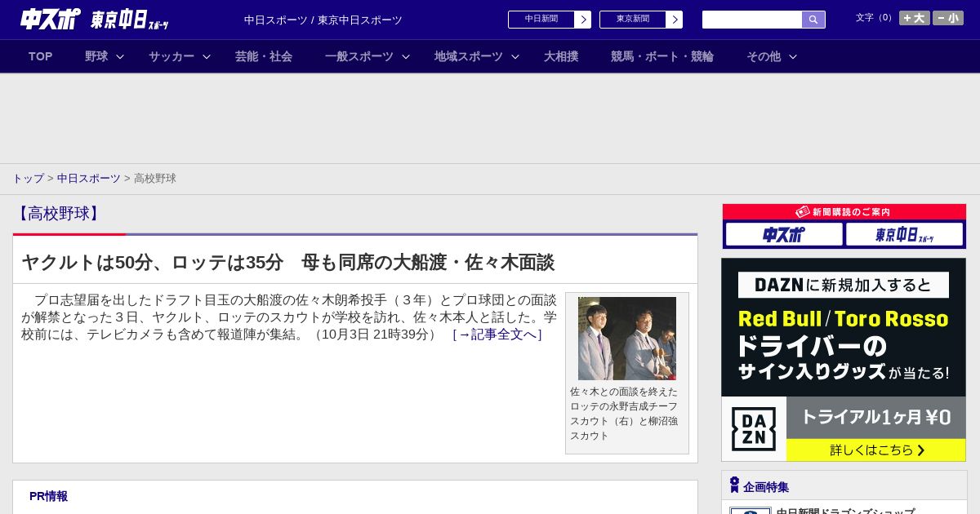The height and width of the screenshot is (514, 980).
Task: Click the 東京中日スポーツ logo in the header
Action: pos(130,20)
